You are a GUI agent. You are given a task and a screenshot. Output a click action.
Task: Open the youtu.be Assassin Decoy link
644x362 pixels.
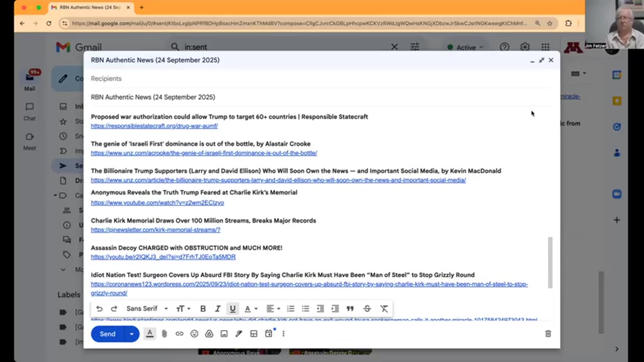coord(163,257)
